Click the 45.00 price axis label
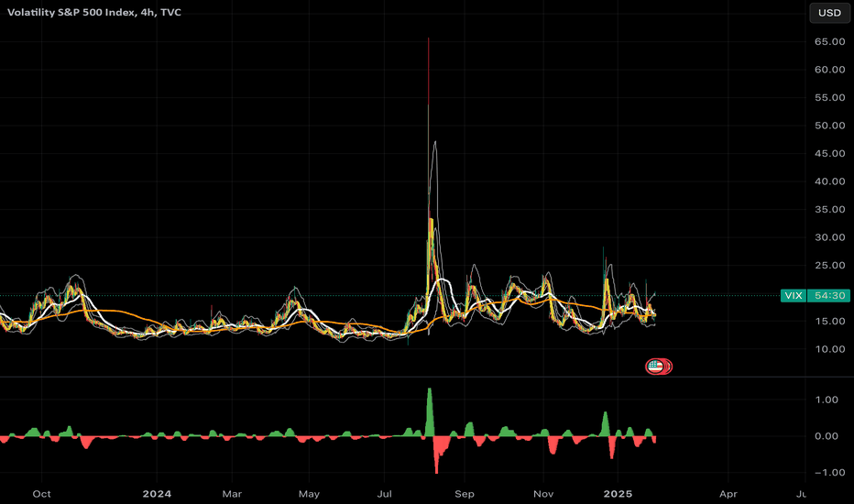Screen dimensions: 854x504 (829, 154)
